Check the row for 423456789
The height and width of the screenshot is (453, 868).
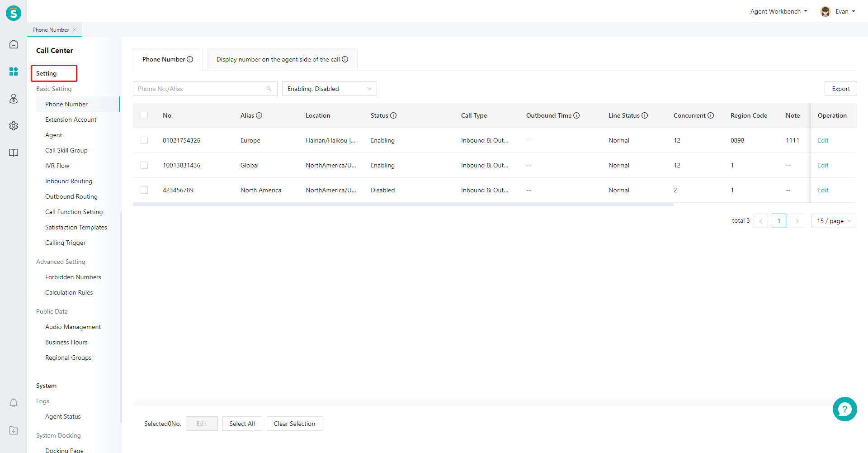click(144, 190)
